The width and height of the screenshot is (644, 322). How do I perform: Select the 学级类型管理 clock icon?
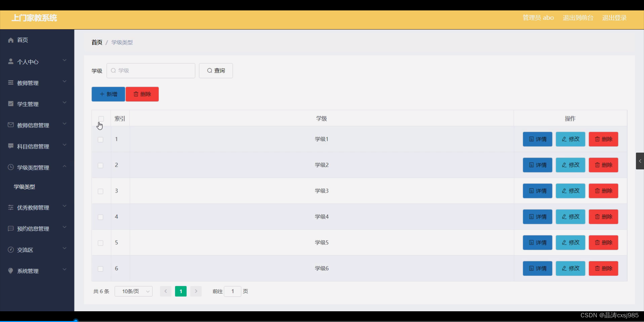(x=10, y=167)
